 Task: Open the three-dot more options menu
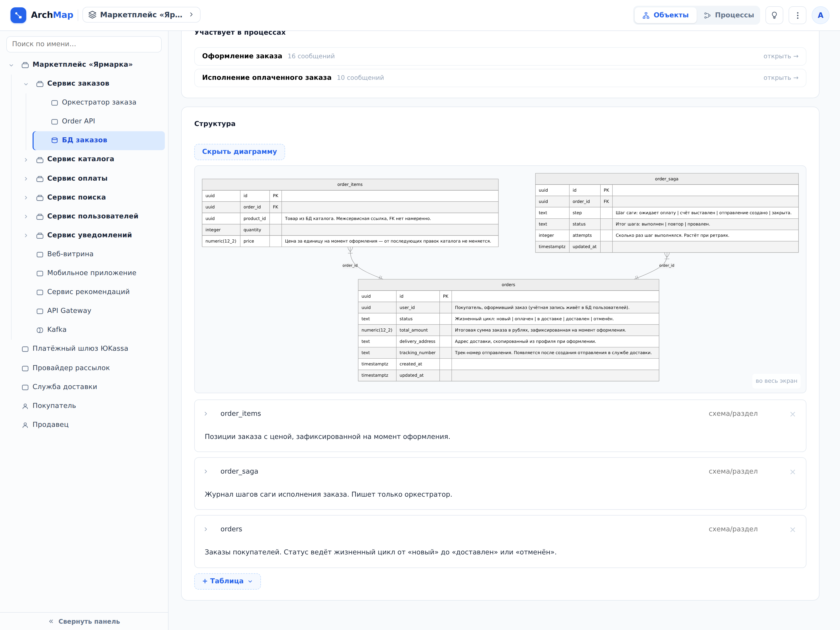pos(797,15)
